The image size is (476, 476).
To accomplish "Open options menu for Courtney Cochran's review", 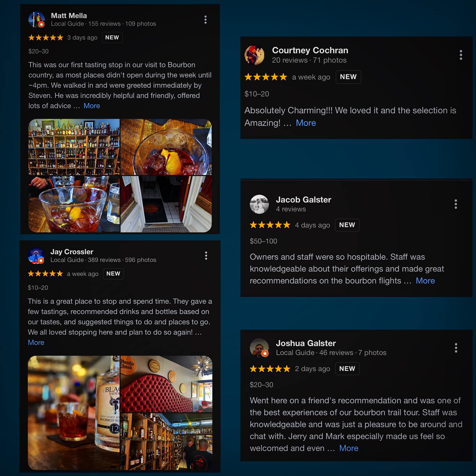I will click(x=461, y=55).
